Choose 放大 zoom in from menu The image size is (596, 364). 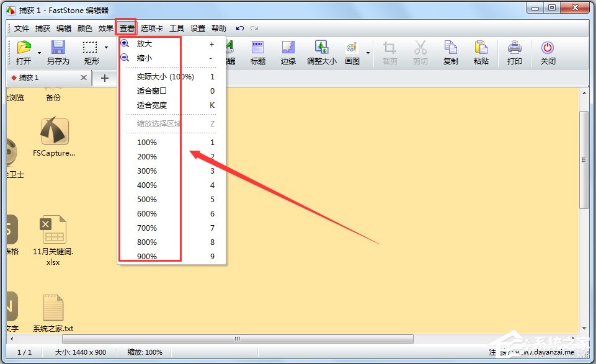click(x=172, y=44)
